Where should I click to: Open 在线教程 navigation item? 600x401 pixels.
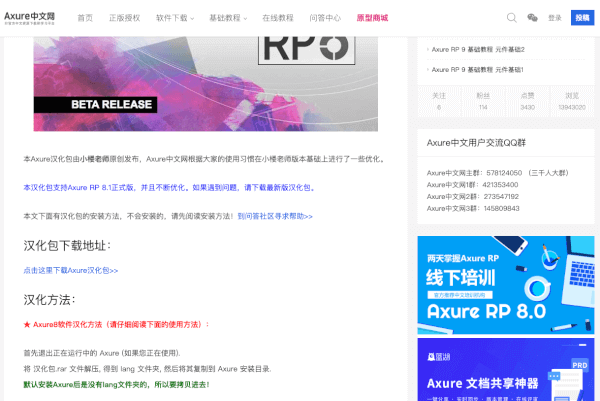pyautogui.click(x=278, y=18)
